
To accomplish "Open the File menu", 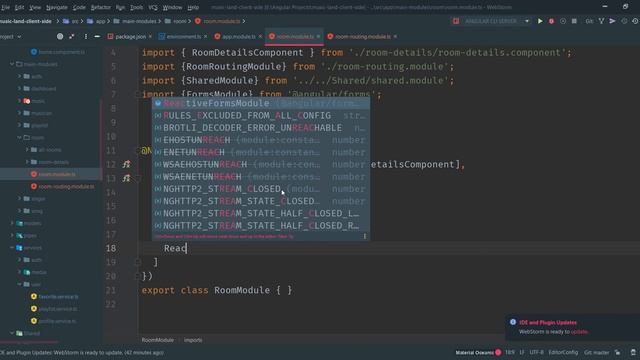I will pos(5,7).
